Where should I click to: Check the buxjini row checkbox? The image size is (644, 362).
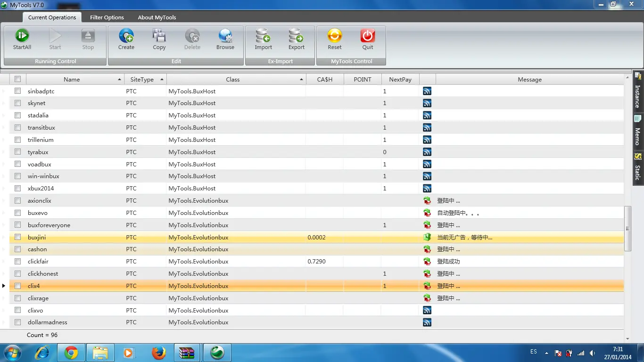point(17,237)
